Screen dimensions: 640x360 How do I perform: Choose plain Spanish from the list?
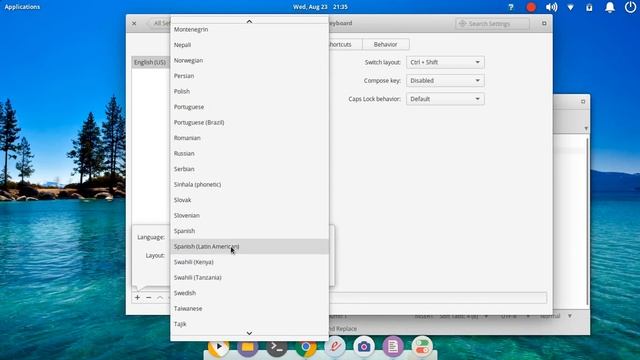tap(249, 231)
